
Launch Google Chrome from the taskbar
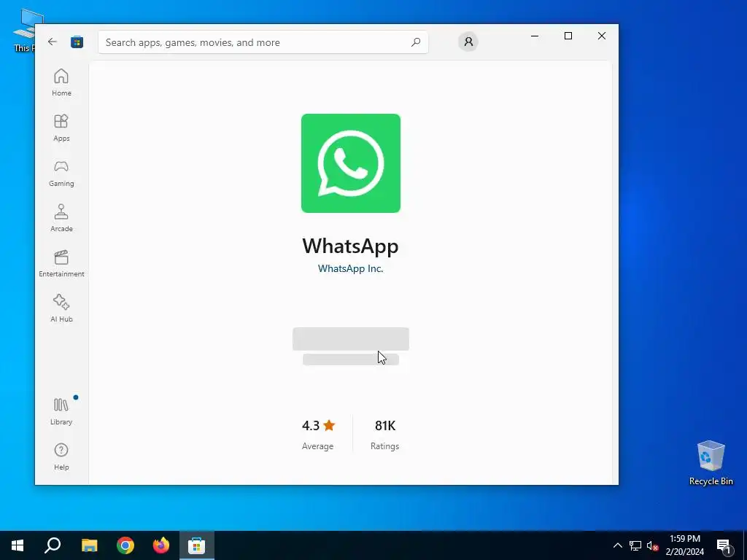tap(125, 545)
